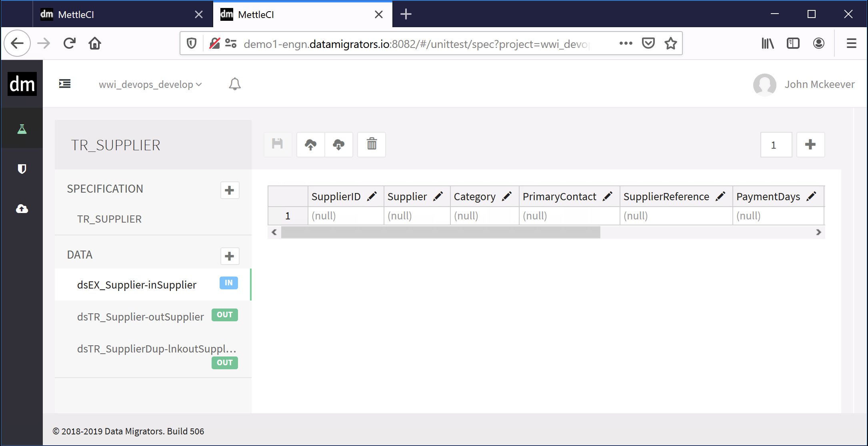Edit the SupplierID column pencil icon

(x=372, y=196)
